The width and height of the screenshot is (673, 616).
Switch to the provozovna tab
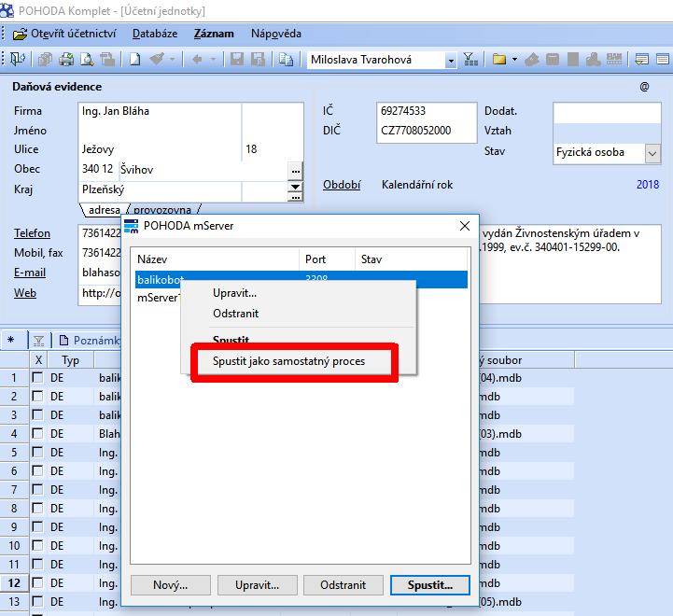[x=162, y=209]
